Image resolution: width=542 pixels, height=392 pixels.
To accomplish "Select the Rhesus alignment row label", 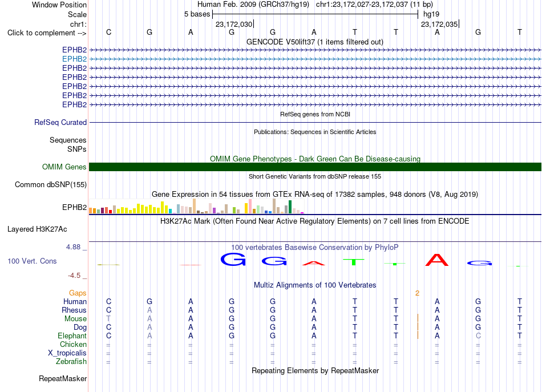I will (x=74, y=310).
